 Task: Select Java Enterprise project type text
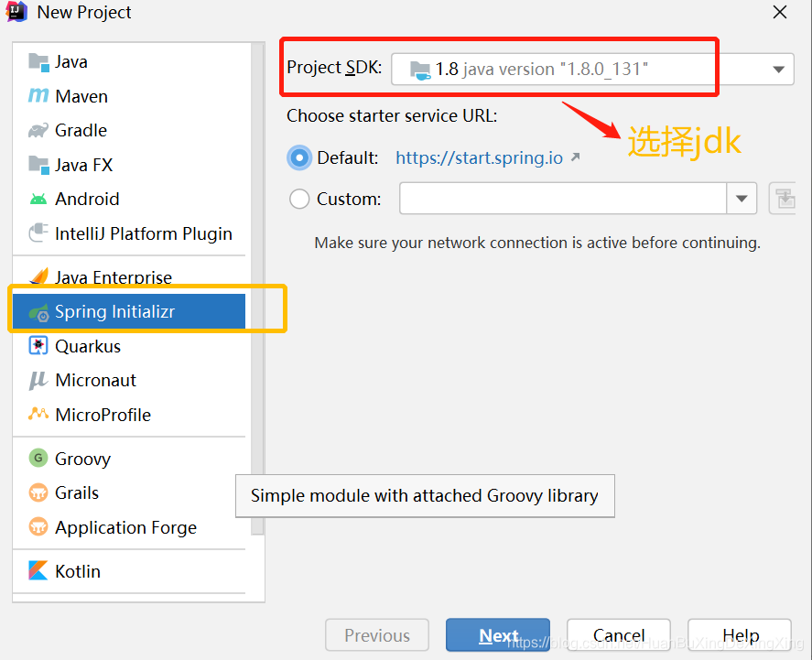(114, 277)
